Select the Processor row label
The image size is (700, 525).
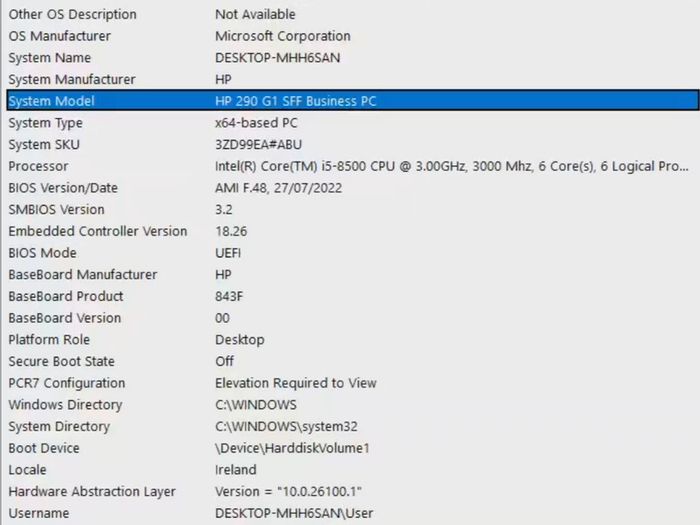[x=38, y=166]
